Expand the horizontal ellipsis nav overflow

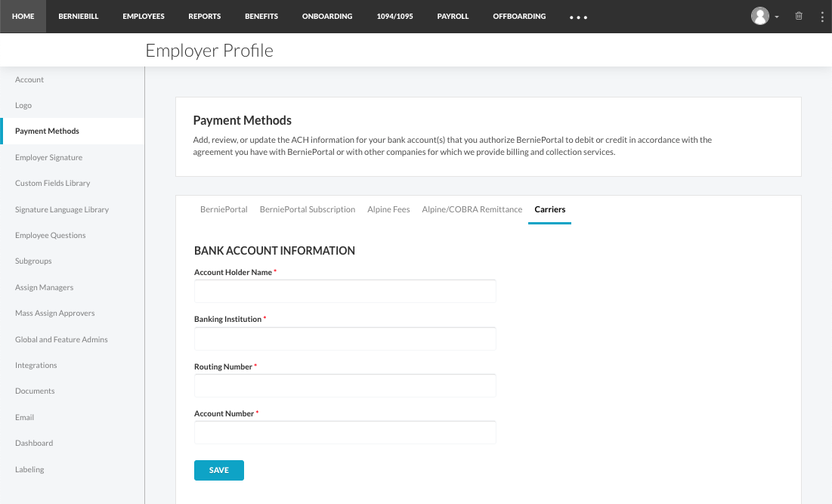[578, 17]
